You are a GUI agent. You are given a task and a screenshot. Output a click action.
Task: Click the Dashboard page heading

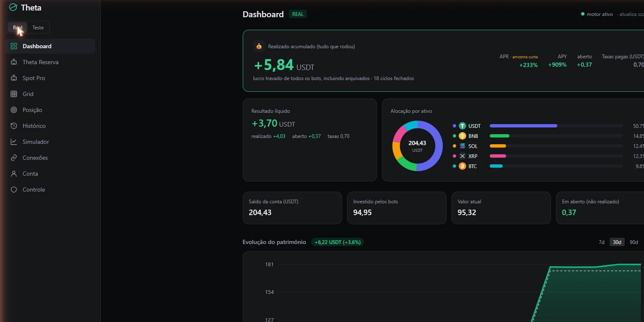(x=263, y=14)
